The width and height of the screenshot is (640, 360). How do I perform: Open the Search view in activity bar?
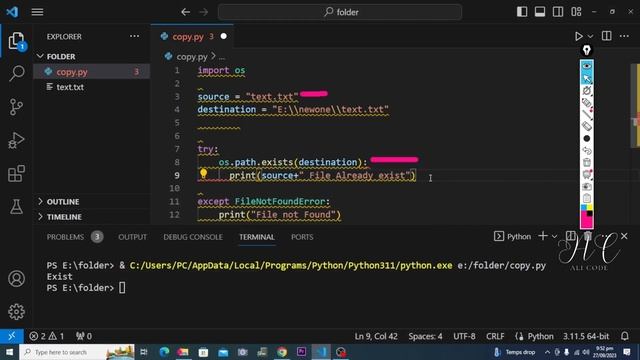tap(16, 73)
